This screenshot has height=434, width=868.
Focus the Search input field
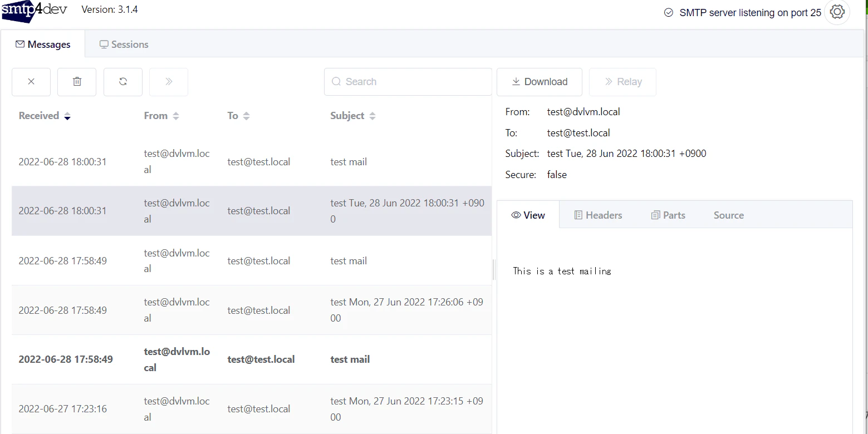[x=408, y=82]
